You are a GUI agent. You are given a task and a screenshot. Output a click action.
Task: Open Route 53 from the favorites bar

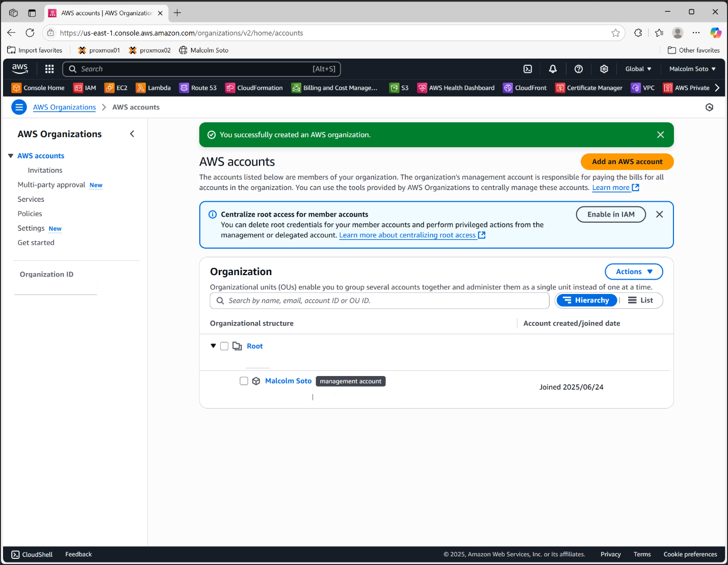(198, 88)
